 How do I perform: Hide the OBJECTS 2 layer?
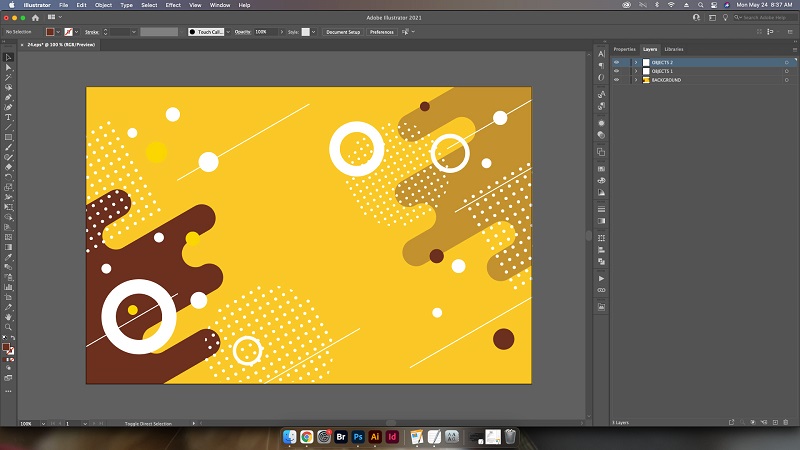click(x=616, y=62)
